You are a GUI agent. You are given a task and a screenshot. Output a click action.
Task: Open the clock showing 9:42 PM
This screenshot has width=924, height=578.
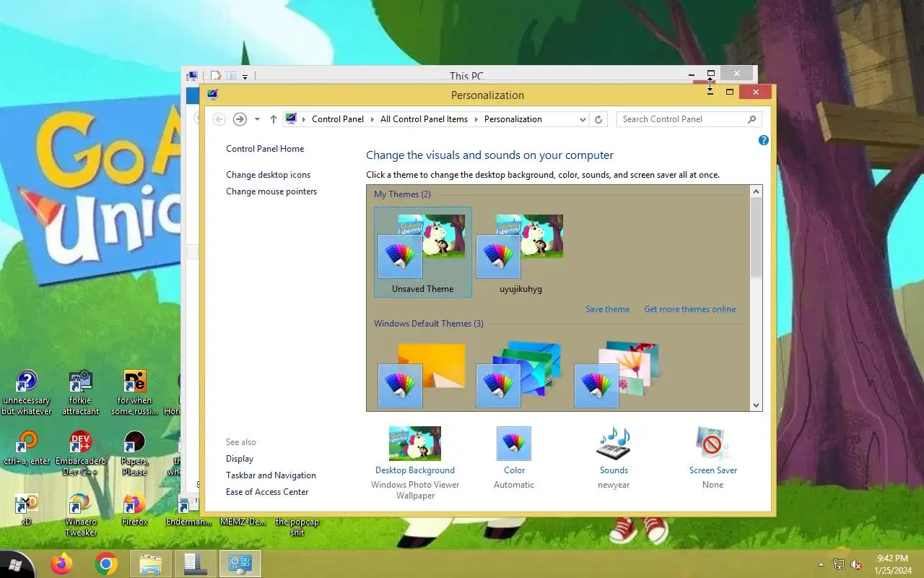tap(892, 564)
